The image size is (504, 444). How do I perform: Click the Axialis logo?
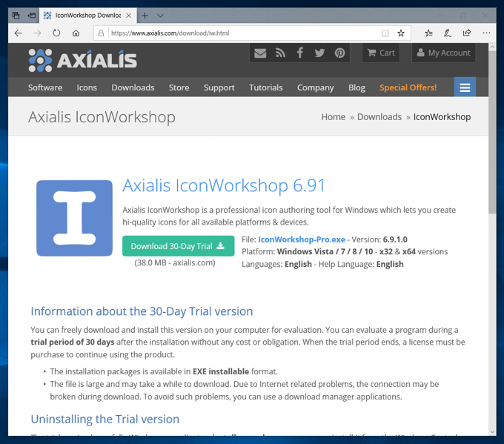coord(82,60)
